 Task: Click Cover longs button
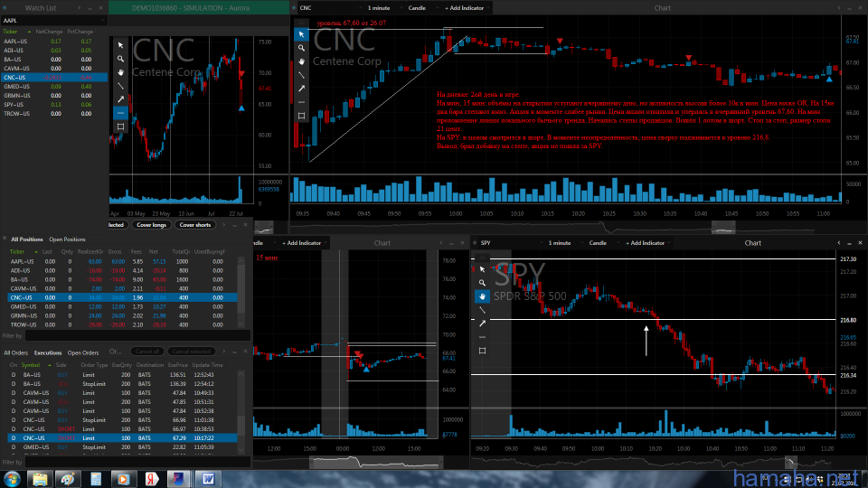tap(151, 225)
